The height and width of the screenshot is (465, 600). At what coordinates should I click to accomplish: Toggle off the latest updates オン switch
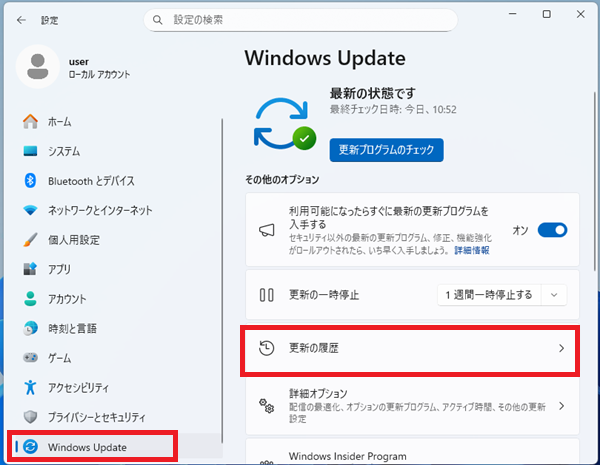coord(552,230)
